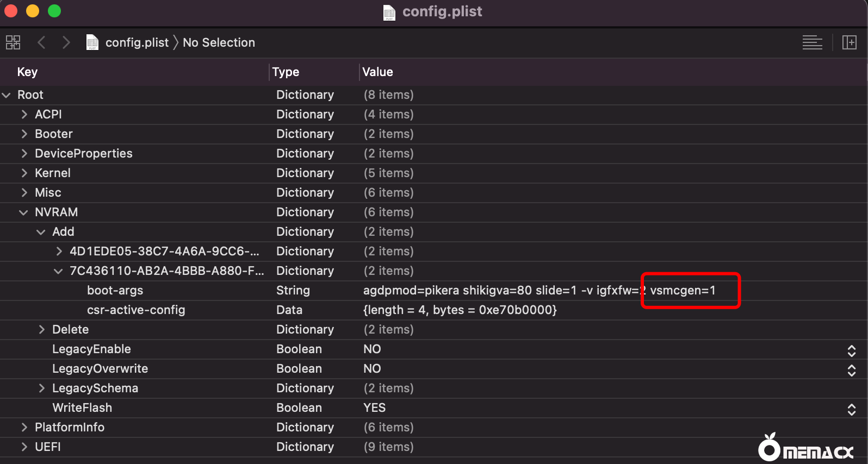Add editor on right icon

coord(849,42)
